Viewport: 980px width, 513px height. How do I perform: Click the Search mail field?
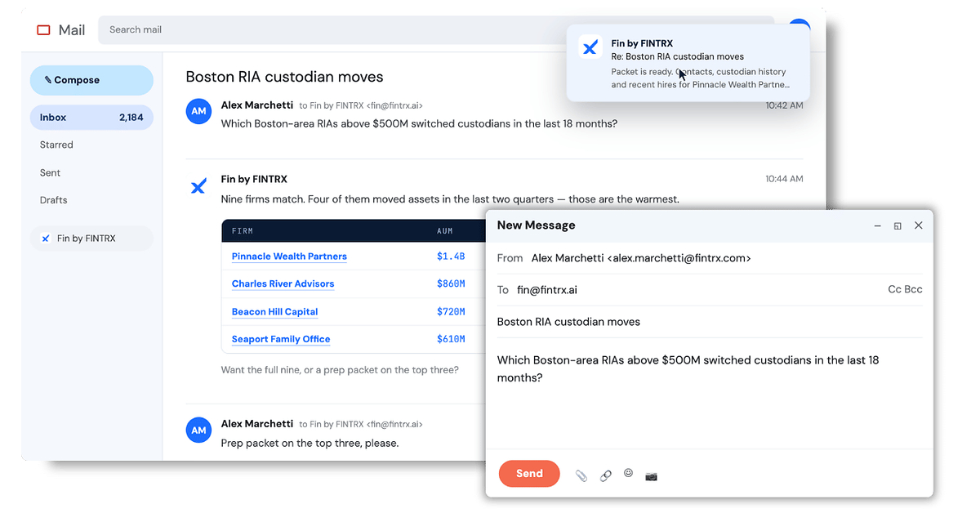436,30
